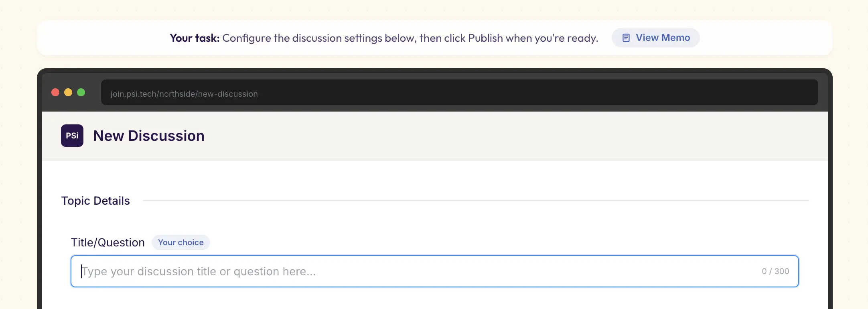Click the yellow minimize window dot
This screenshot has height=309, width=868.
68,92
